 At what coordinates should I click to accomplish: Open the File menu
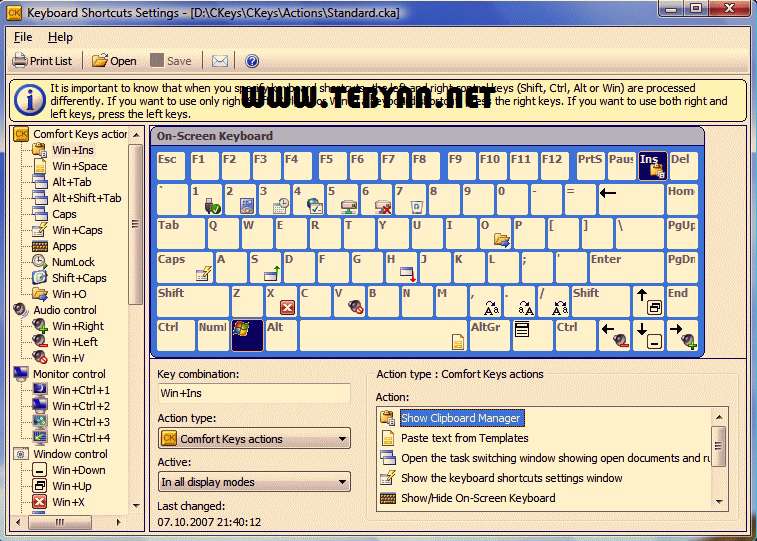pyautogui.click(x=23, y=37)
